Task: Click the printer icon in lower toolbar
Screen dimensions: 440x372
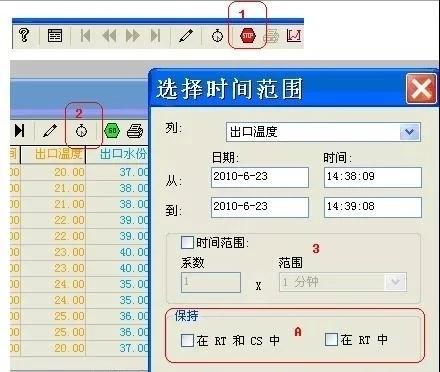Action: pos(135,131)
